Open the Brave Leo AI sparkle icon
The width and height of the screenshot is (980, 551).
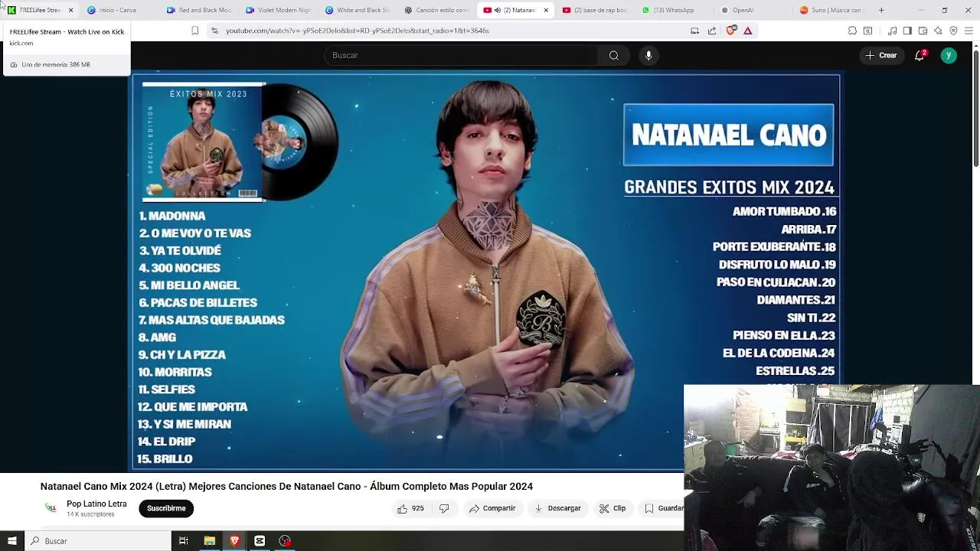click(938, 31)
